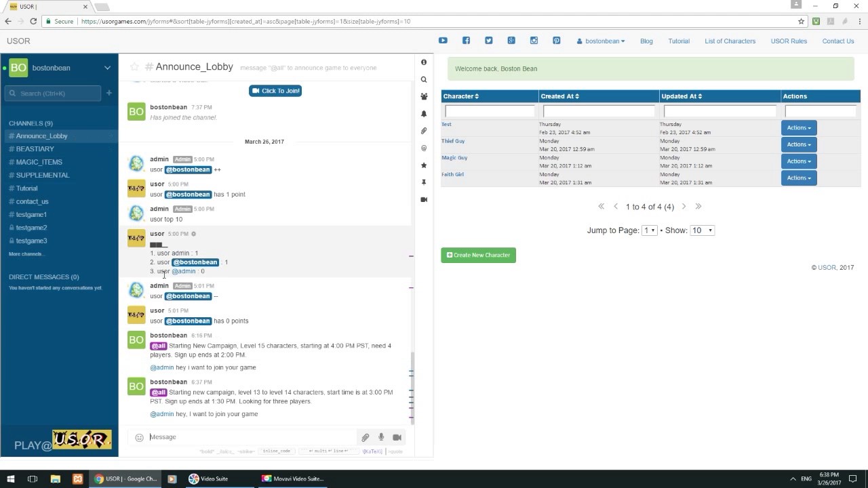Viewport: 868px width, 488px height.
Task: Click the Create New Character button
Action: (479, 255)
